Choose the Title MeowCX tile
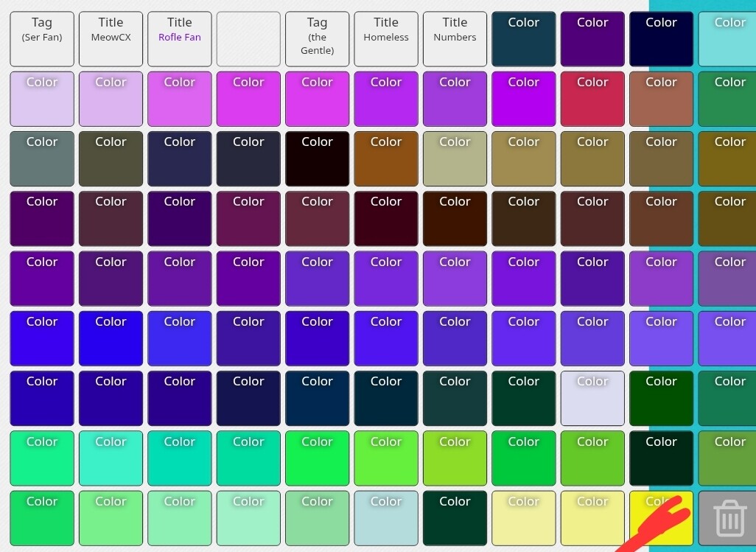Viewport: 756px width, 552px height. point(111,39)
